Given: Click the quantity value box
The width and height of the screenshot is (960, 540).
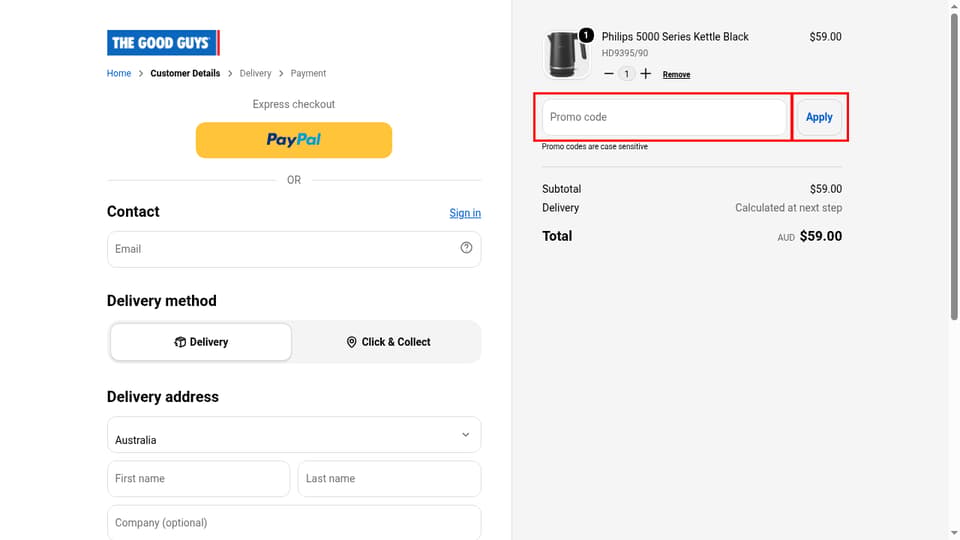Looking at the screenshot, I should pyautogui.click(x=626, y=74).
